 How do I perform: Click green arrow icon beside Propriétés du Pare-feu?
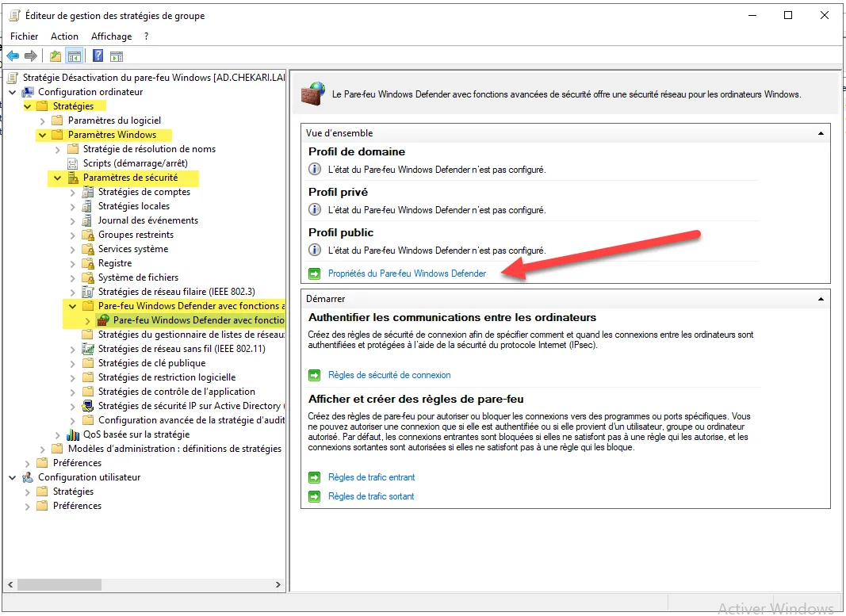click(314, 274)
